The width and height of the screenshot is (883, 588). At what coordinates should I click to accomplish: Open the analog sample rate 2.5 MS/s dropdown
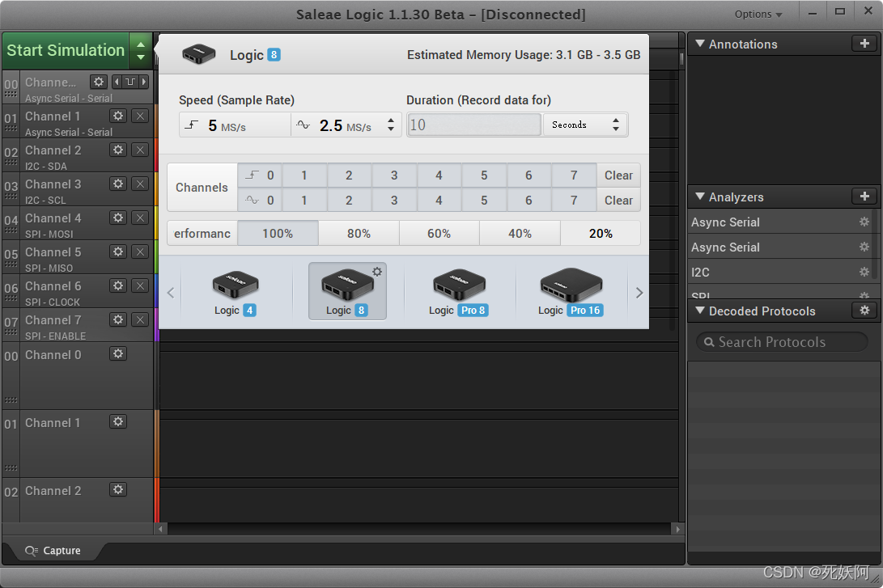point(346,125)
